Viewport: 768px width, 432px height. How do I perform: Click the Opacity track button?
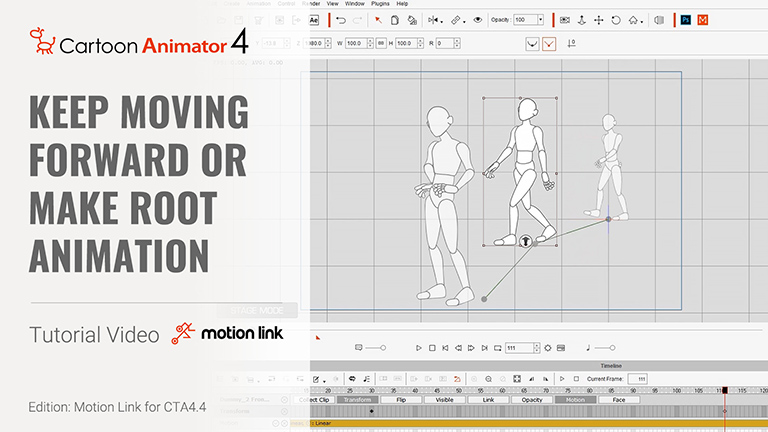click(x=531, y=400)
